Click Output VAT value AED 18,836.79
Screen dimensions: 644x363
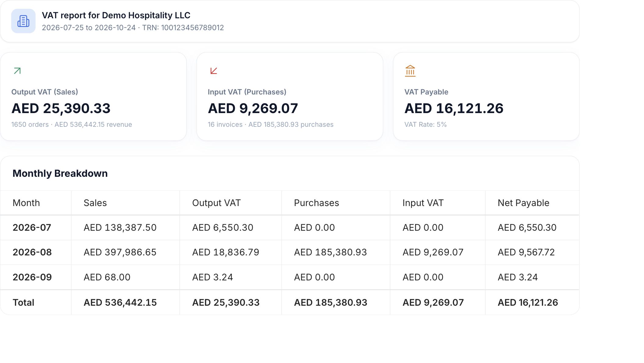(x=226, y=252)
